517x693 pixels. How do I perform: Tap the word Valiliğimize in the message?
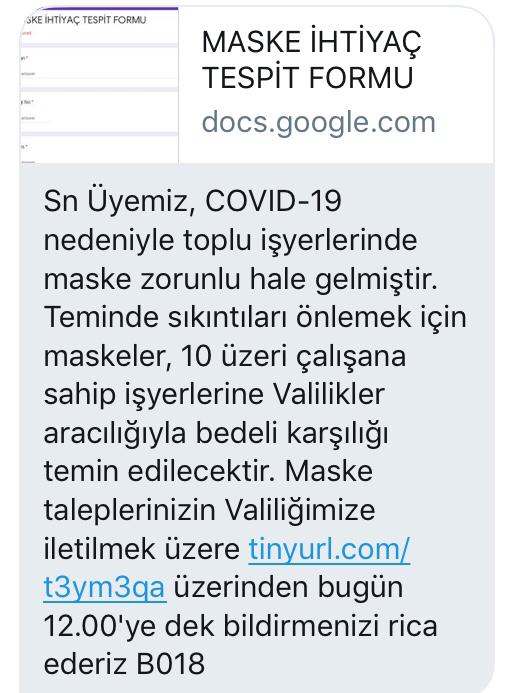pyautogui.click(x=300, y=511)
